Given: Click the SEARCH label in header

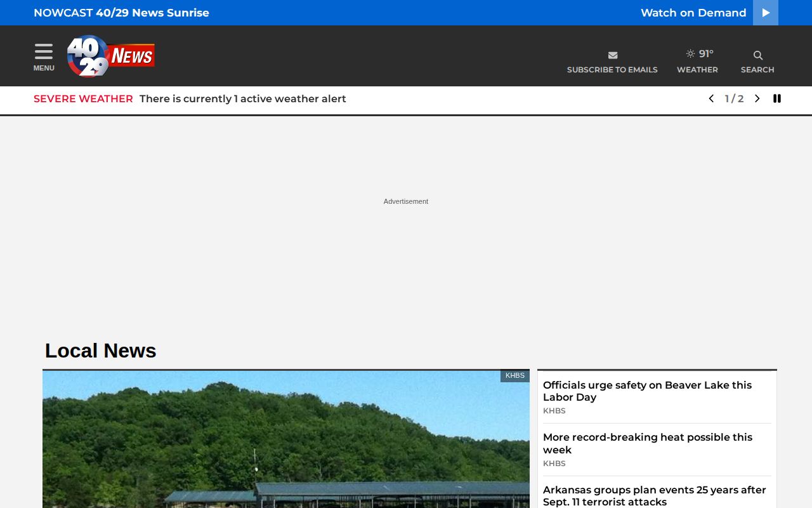Looking at the screenshot, I should click(757, 70).
